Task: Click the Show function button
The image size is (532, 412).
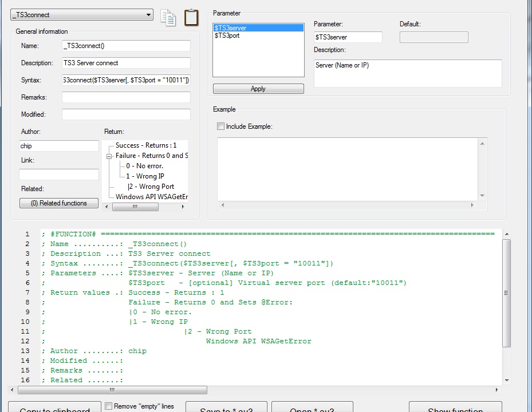Action: [x=455, y=409]
